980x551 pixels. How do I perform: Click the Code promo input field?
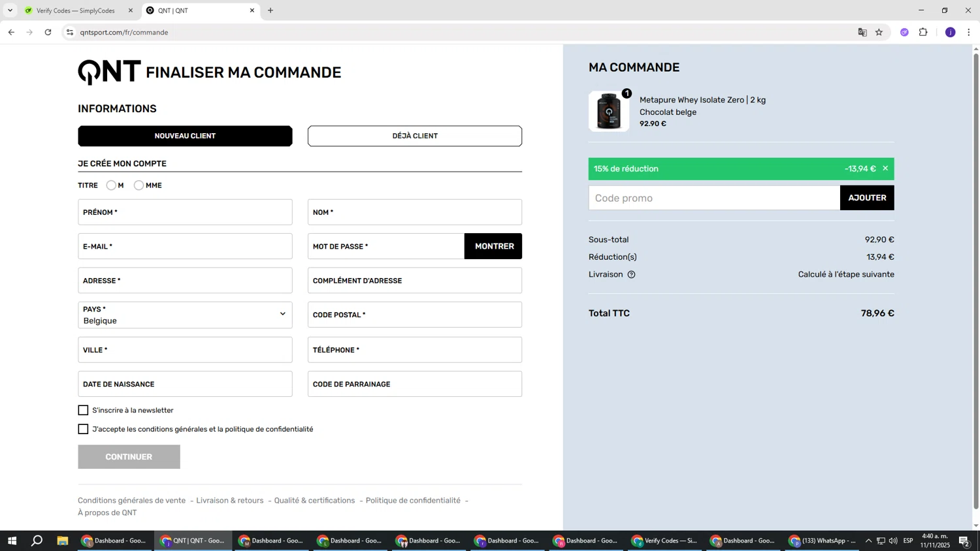point(714,198)
